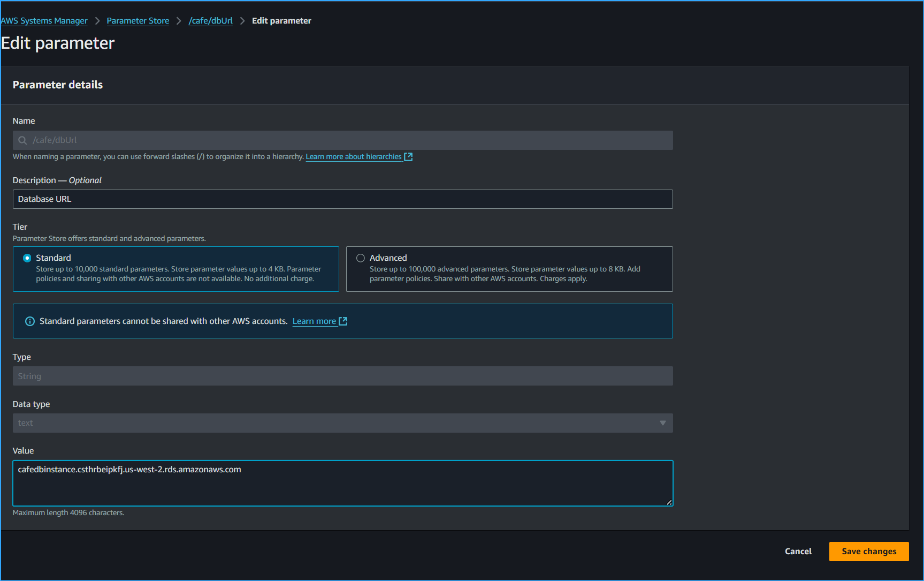
Task: Click the Data type dropdown arrow
Action: click(663, 422)
